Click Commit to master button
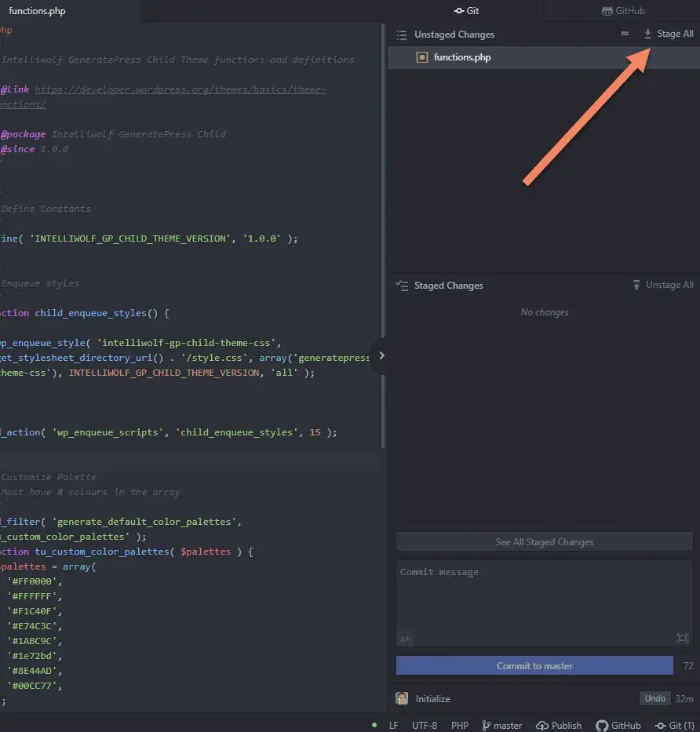This screenshot has width=700, height=732. pos(534,666)
